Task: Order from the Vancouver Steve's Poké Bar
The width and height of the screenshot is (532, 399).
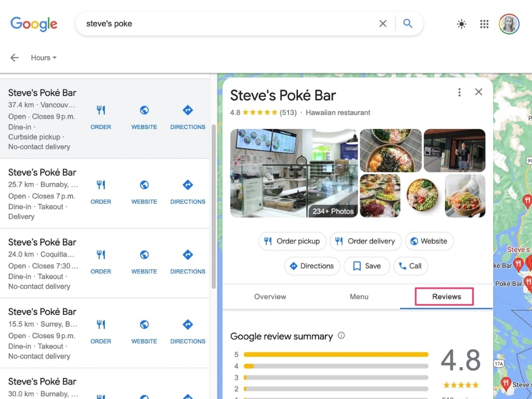Action: click(x=101, y=118)
